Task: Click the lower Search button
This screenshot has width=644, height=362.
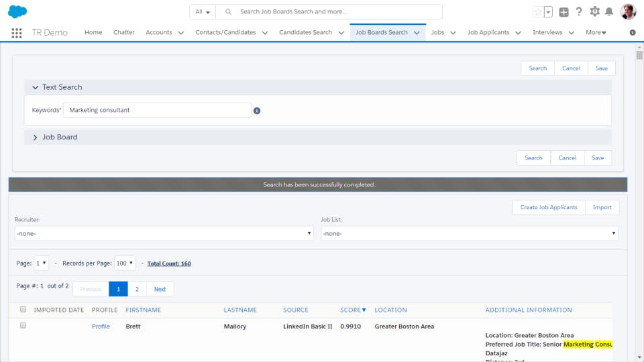Action: 533,158
